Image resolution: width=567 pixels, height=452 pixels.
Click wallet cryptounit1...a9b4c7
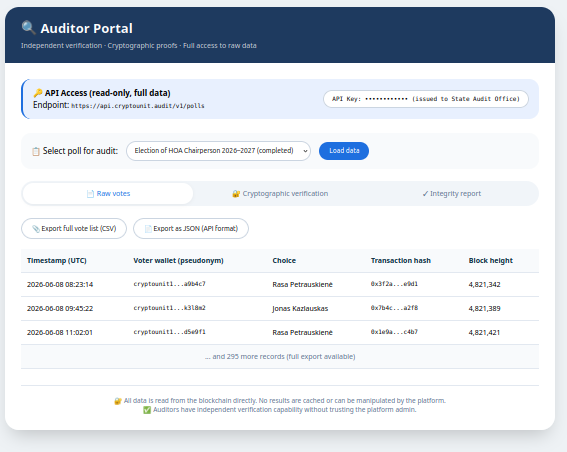tap(169, 284)
